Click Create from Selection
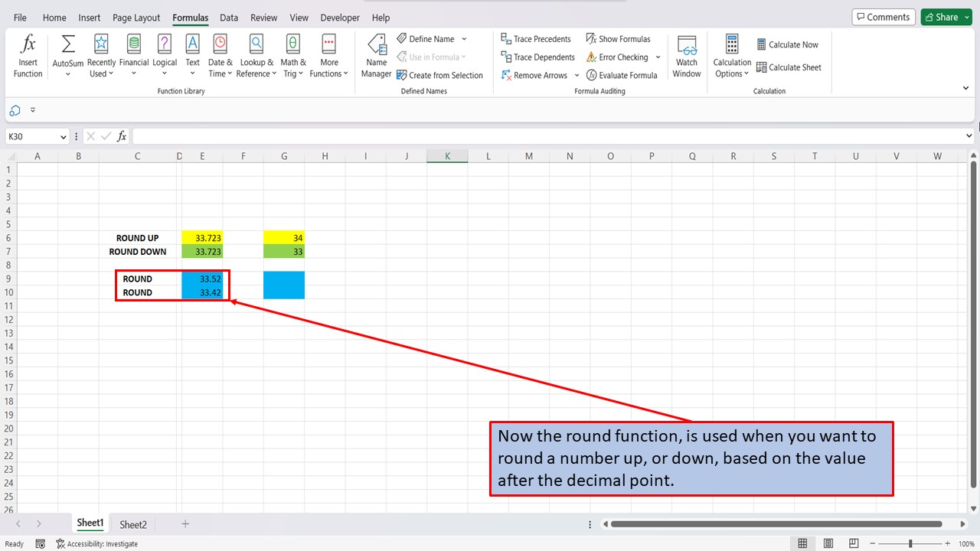The height and width of the screenshot is (551, 980). 441,74
